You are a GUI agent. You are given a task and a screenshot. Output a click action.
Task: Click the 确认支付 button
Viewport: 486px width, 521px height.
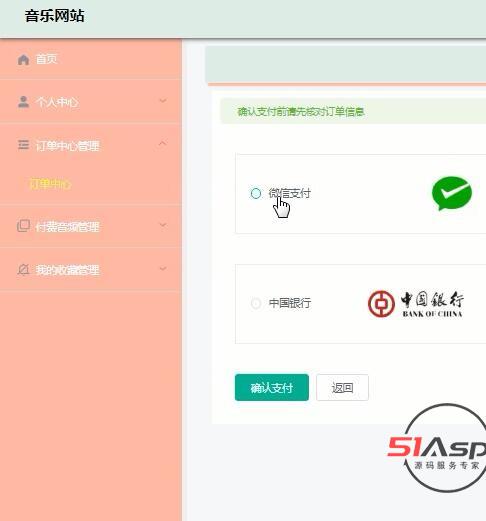[272, 387]
